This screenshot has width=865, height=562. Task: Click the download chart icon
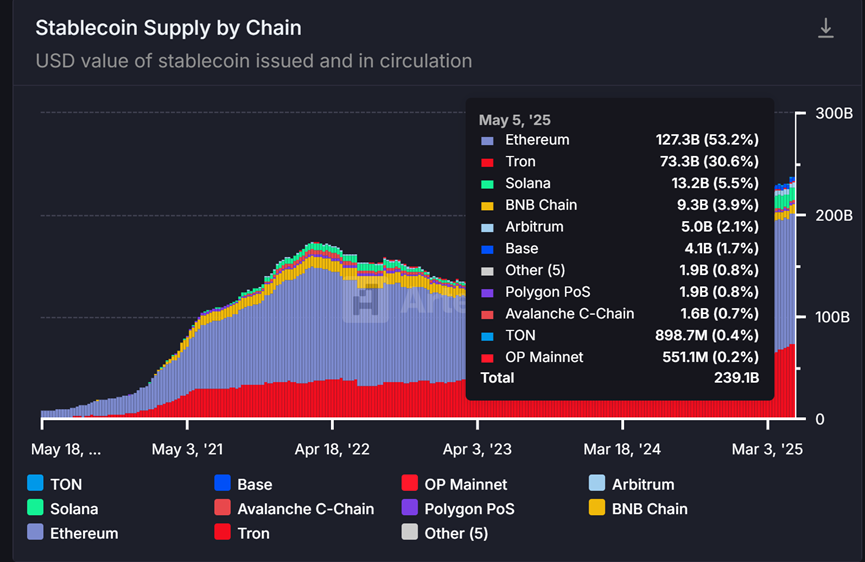pyautogui.click(x=826, y=29)
